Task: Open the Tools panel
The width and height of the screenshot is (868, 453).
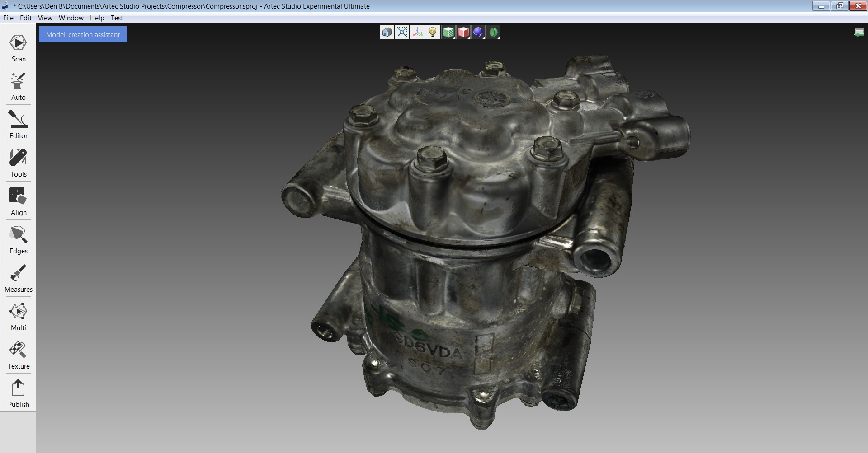Action: (x=18, y=163)
